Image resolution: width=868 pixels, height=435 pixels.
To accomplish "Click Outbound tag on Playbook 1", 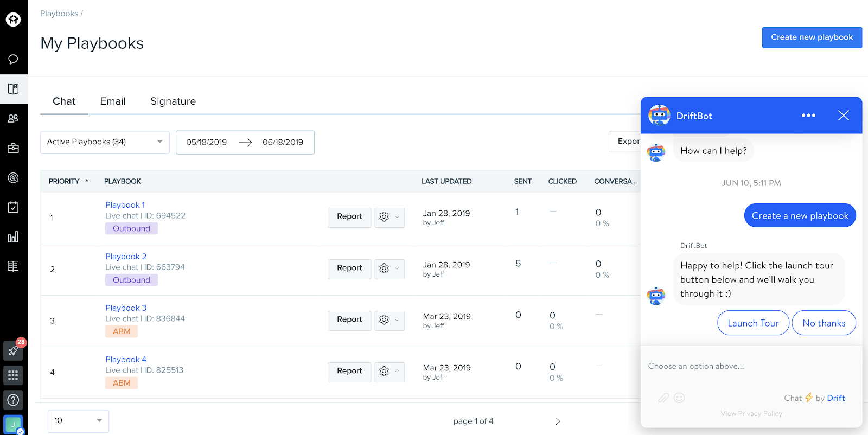I will 131,228.
